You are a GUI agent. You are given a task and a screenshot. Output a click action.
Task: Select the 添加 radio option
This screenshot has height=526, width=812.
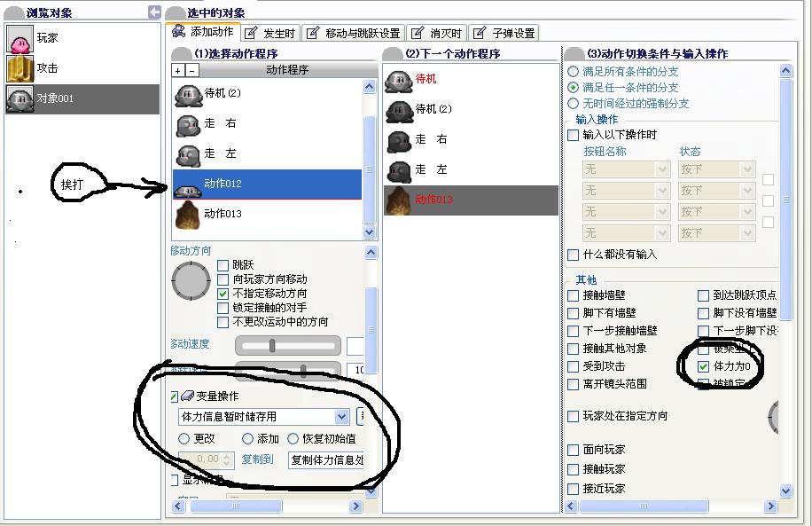click(247, 439)
